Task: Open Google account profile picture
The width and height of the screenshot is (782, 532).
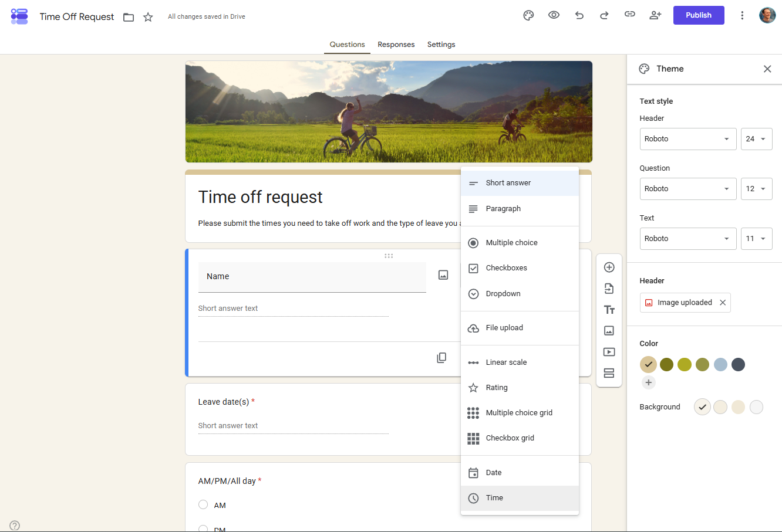Action: click(x=767, y=15)
